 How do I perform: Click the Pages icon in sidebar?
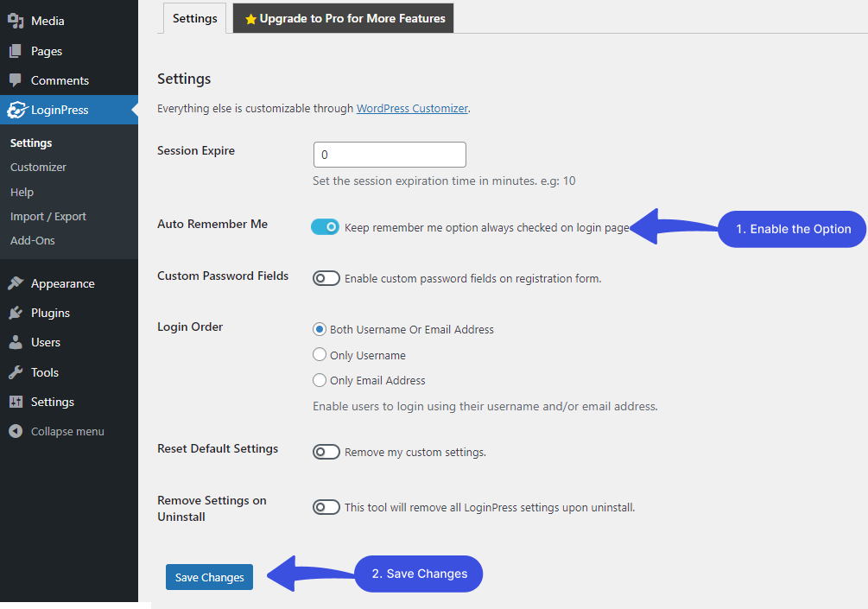16,51
